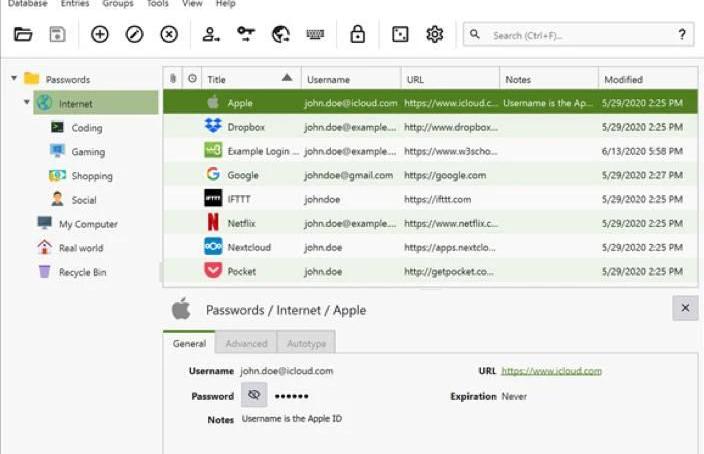The image size is (704, 454).
Task: Perform auto-type keyboard icon
Action: point(315,35)
